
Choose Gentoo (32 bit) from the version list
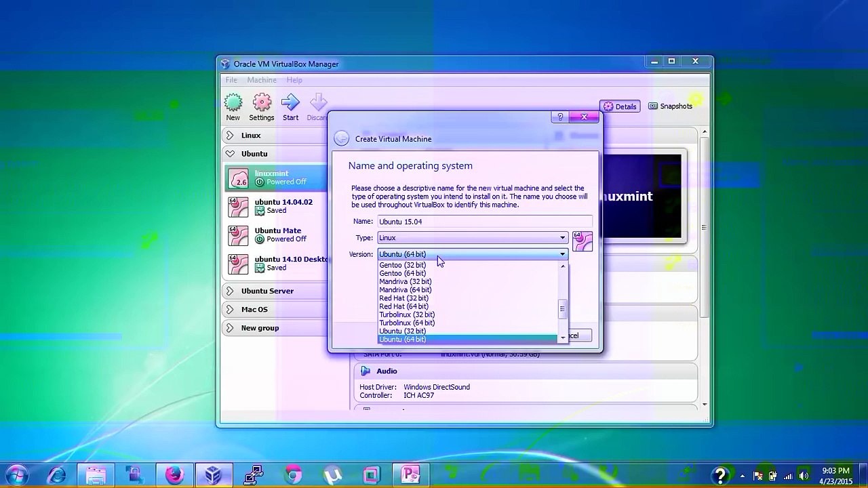[467, 265]
